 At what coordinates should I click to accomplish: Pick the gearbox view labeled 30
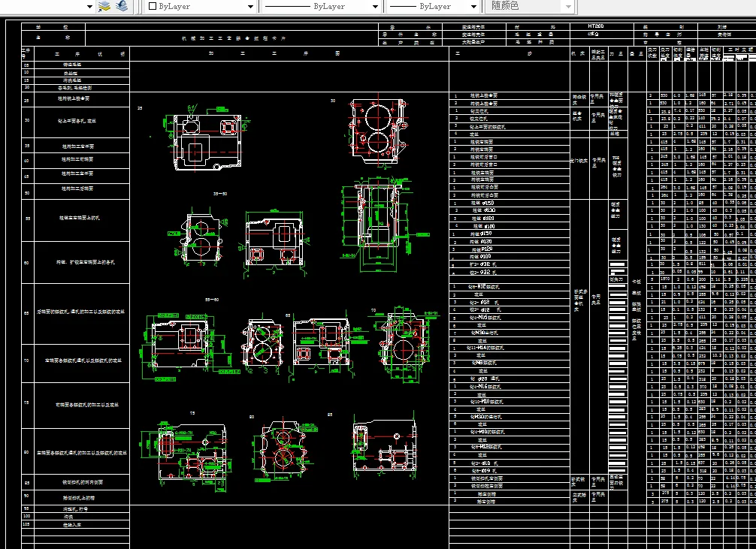click(x=379, y=132)
